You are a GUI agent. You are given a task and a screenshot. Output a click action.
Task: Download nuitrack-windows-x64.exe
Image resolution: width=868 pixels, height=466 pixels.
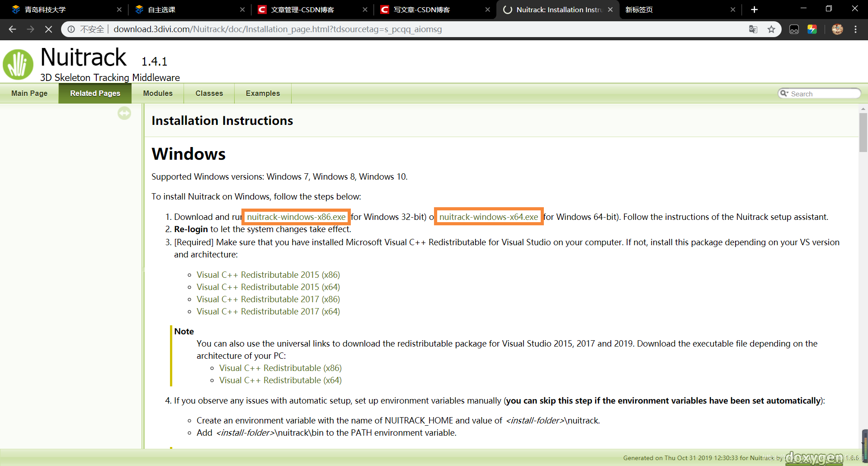[489, 217]
